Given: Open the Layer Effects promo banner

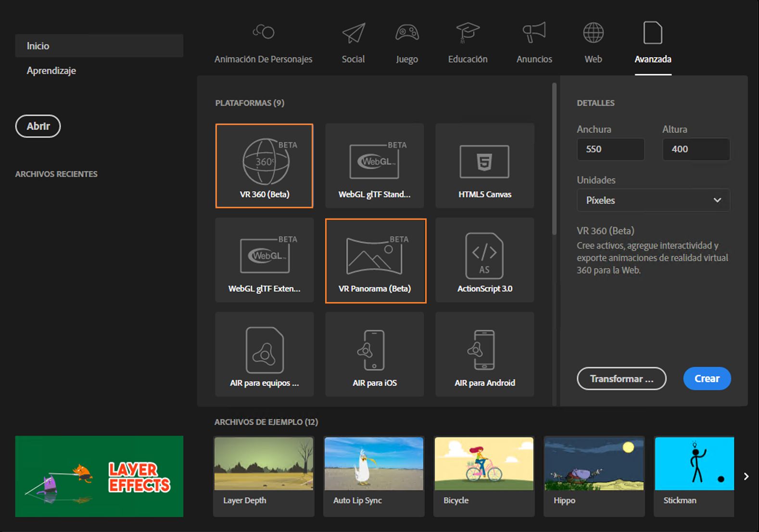Looking at the screenshot, I should pyautogui.click(x=99, y=476).
